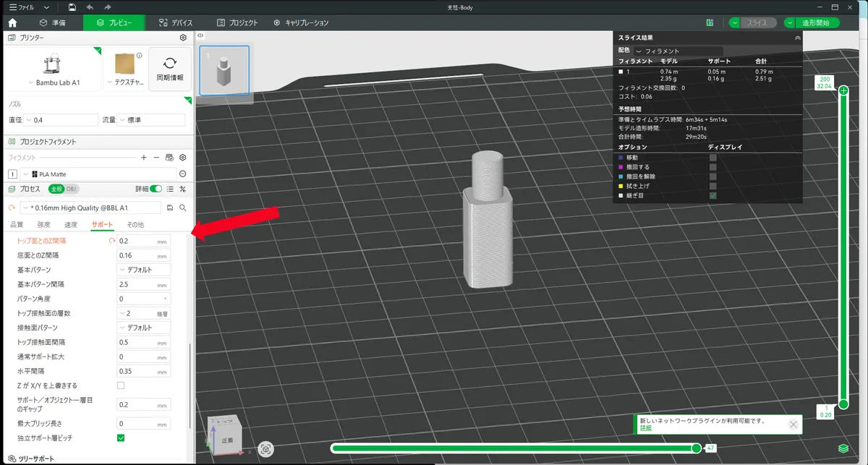Click the horizontal move slider handle

tap(696, 448)
